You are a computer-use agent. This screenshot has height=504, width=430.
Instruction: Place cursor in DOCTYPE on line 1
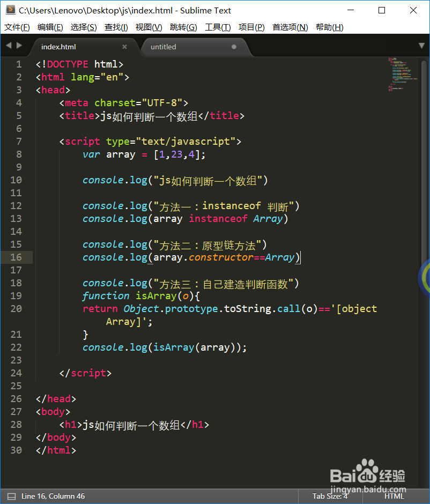pyautogui.click(x=68, y=64)
